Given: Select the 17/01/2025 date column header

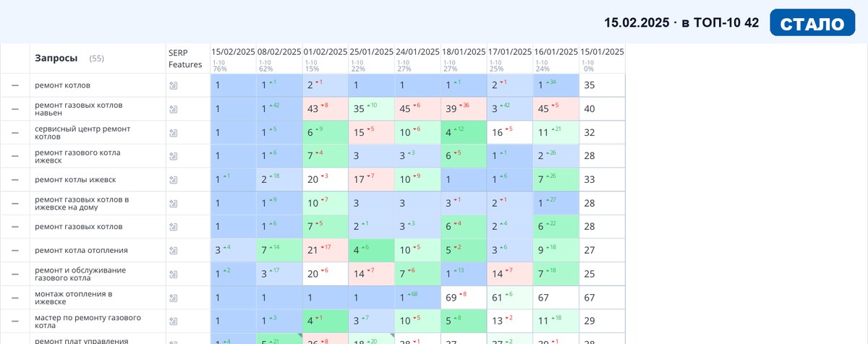Looking at the screenshot, I should 510,52.
